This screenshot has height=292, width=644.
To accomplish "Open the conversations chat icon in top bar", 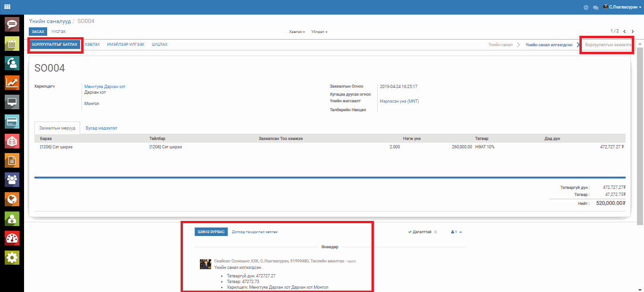I will [x=595, y=7].
